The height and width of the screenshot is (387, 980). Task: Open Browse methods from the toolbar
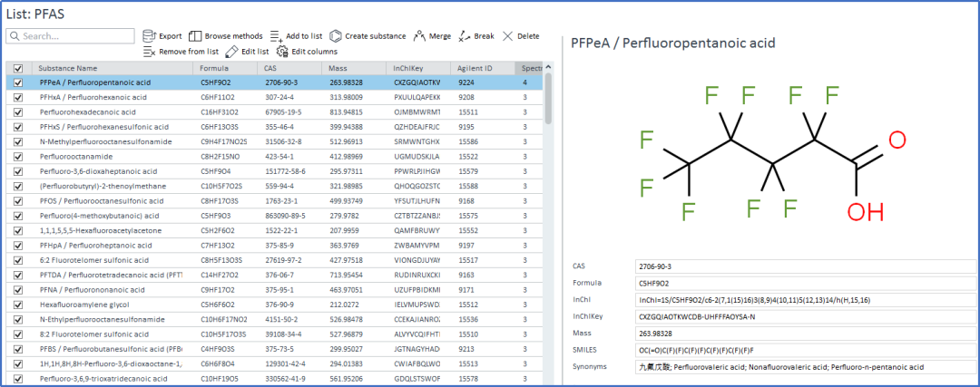(x=195, y=36)
